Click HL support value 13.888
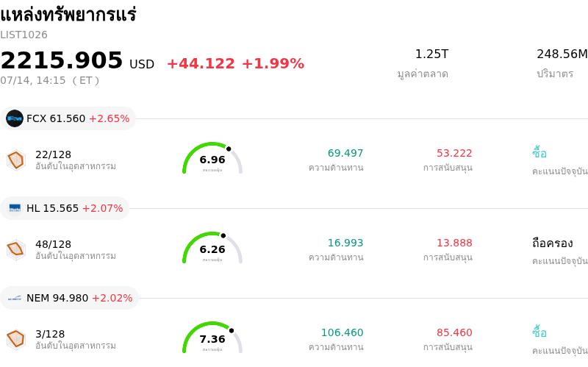Screen dimensions: 588x367 pos(454,243)
